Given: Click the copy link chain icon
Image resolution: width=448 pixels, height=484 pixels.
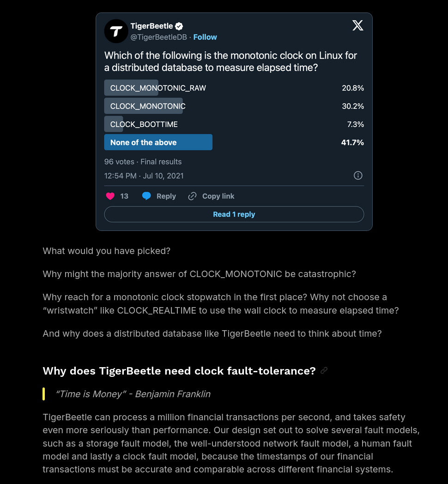Looking at the screenshot, I should 192,196.
